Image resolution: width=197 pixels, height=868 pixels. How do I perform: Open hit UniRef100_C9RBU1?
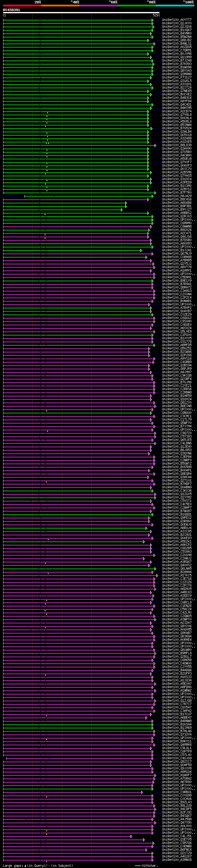pyautogui.click(x=177, y=793)
